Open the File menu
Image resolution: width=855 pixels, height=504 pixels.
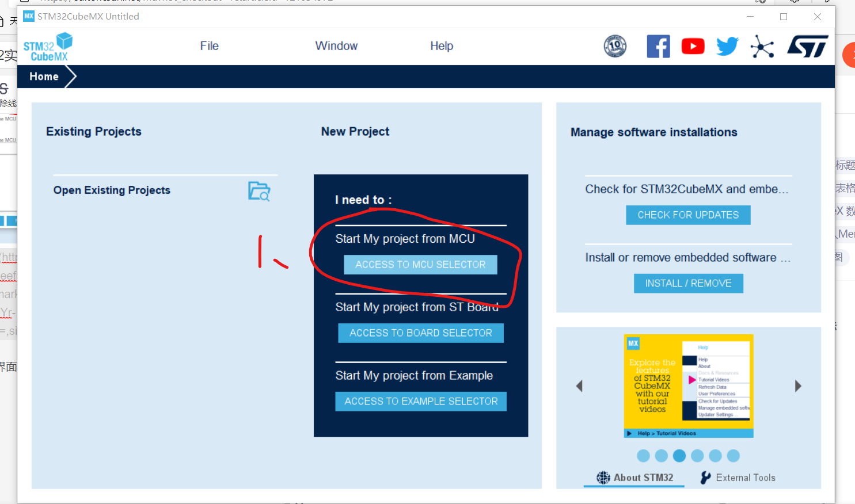pos(210,46)
